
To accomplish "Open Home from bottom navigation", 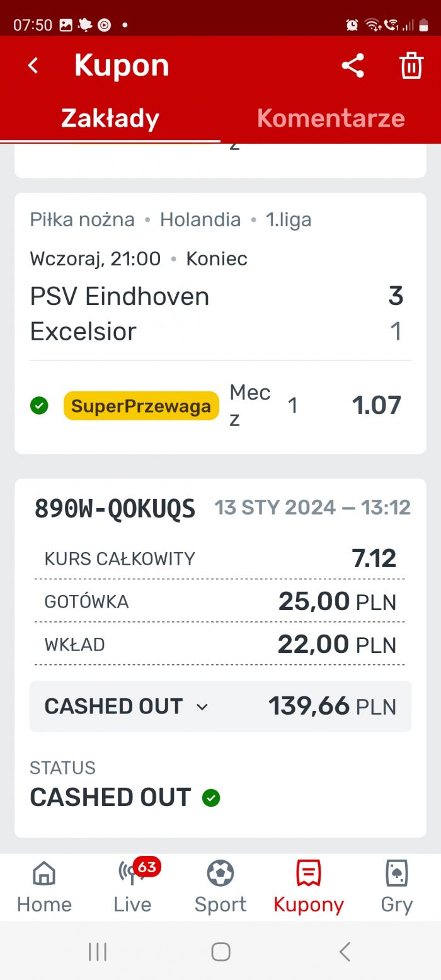I will [x=44, y=887].
